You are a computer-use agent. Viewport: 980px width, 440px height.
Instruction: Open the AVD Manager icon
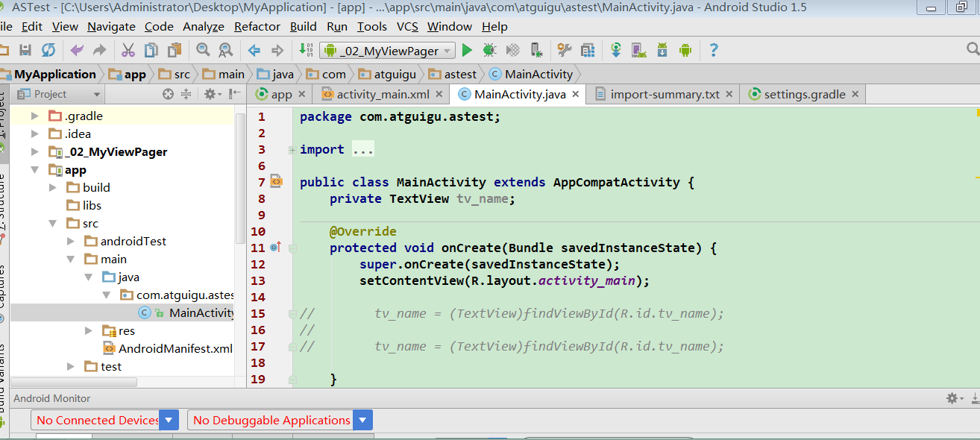tap(638, 51)
